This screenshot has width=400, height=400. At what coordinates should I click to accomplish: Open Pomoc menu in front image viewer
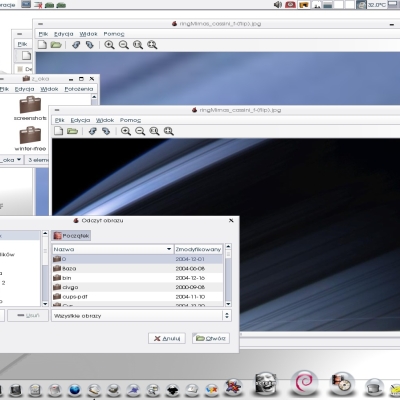click(130, 120)
